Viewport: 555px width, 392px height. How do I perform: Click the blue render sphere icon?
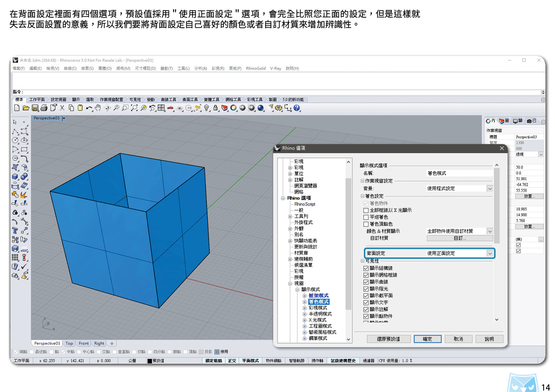click(261, 108)
